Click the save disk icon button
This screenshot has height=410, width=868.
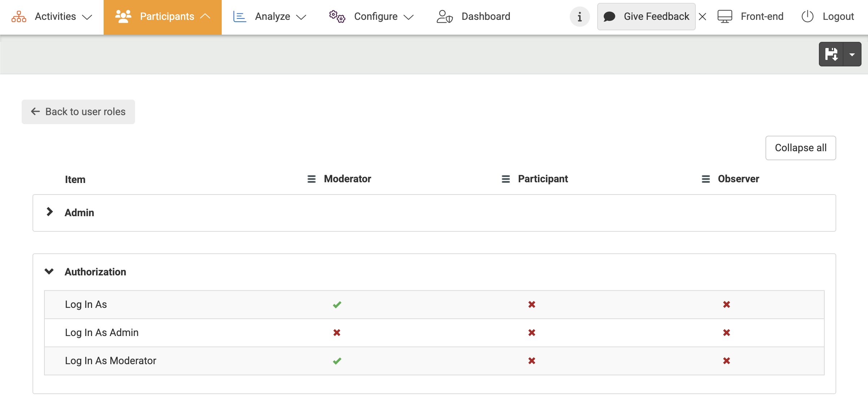pos(831,54)
